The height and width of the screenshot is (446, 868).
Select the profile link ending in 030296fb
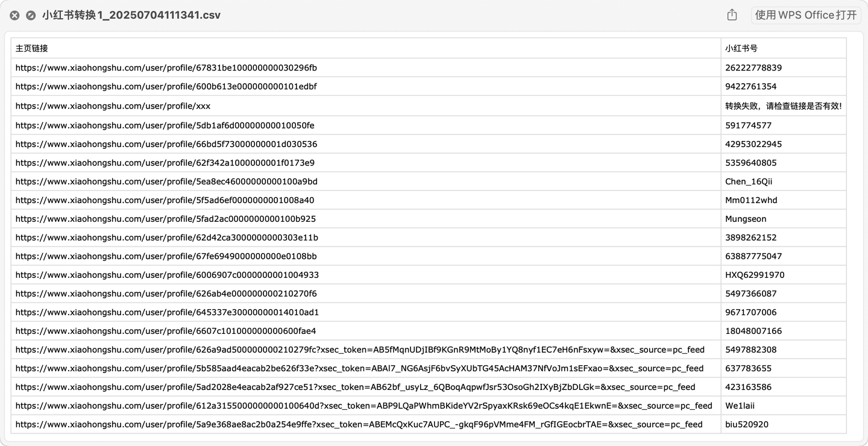click(x=166, y=68)
